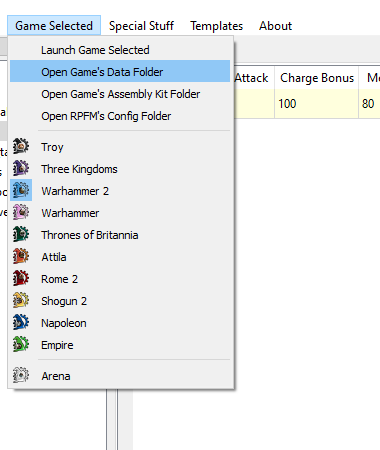Select Warhammer as the game
This screenshot has width=380, height=450.
[120, 213]
